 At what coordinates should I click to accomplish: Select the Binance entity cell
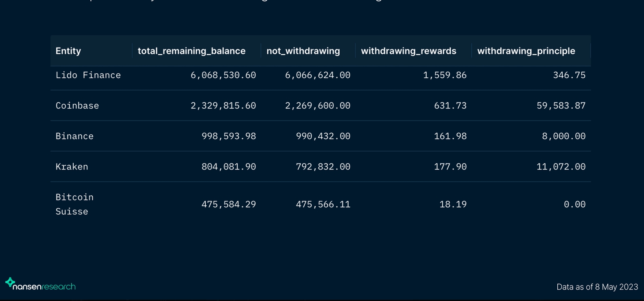pyautogui.click(x=74, y=136)
